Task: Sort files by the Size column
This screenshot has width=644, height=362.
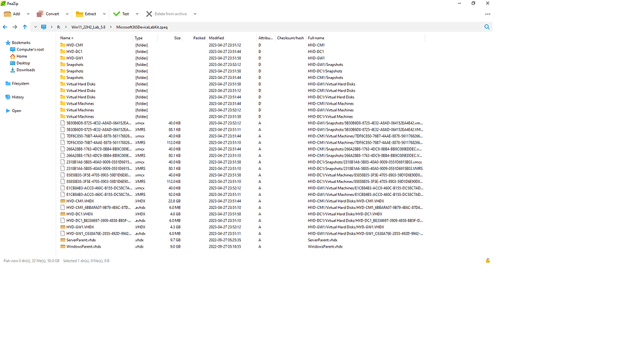Action: pos(177,37)
